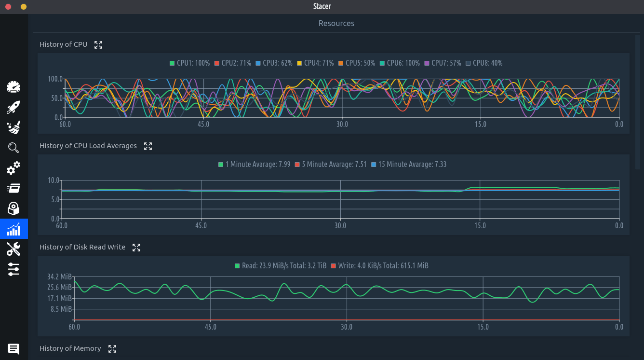This screenshot has width=644, height=360.
Task: Expand the History of CPU chart
Action: pyautogui.click(x=98, y=45)
